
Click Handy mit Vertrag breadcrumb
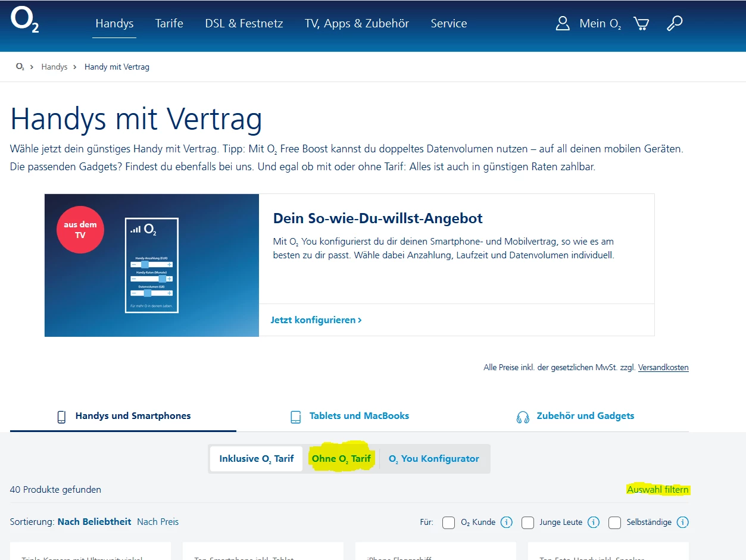point(117,67)
